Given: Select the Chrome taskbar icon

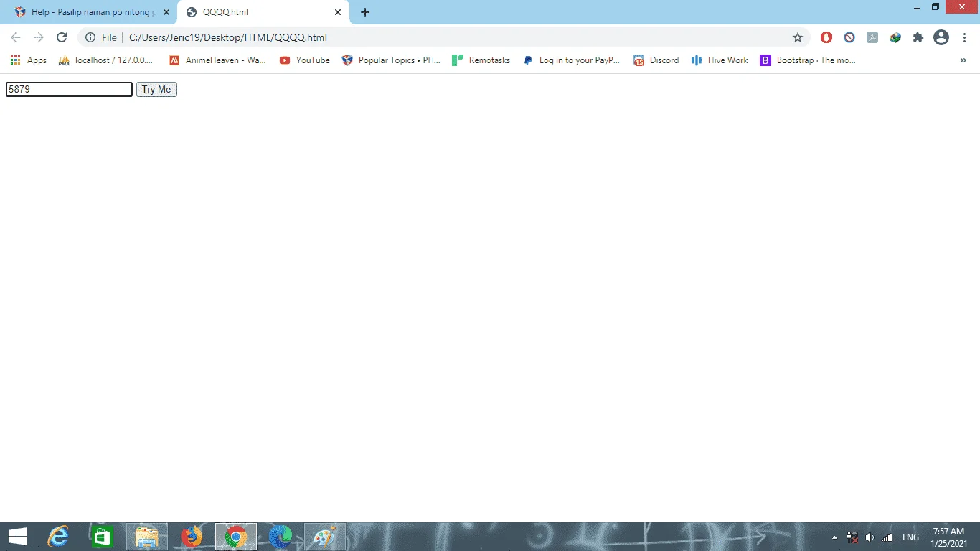Looking at the screenshot, I should (x=236, y=537).
